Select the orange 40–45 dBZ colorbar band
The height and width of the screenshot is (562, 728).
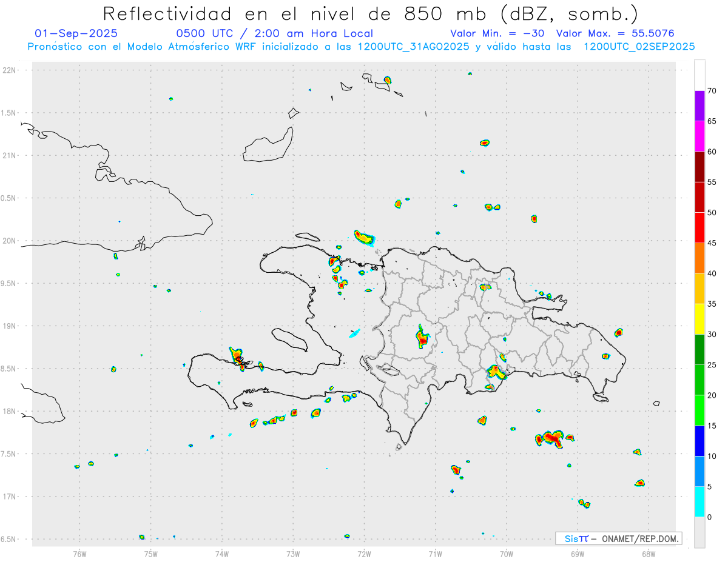699,258
